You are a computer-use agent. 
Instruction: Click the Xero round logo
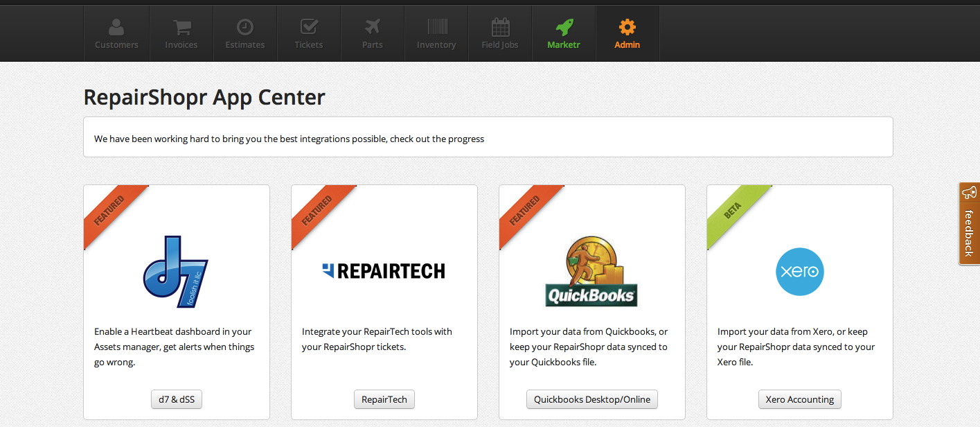[800, 271]
